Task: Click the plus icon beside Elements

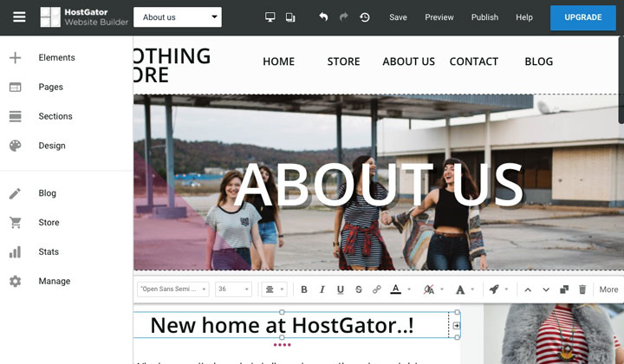Action: [15, 58]
